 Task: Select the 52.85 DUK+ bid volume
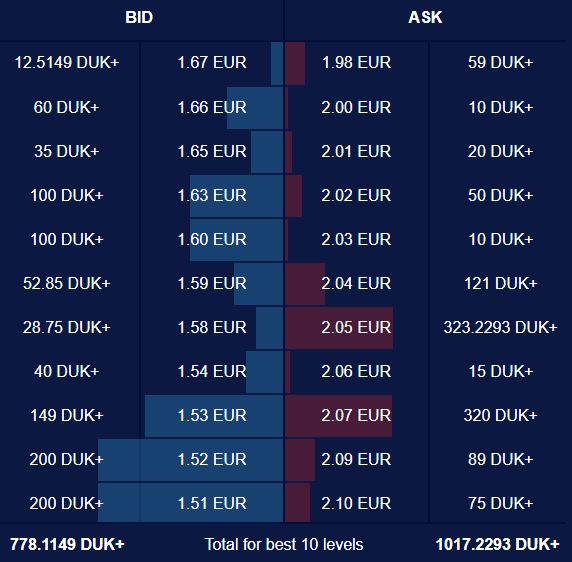pyautogui.click(x=67, y=283)
